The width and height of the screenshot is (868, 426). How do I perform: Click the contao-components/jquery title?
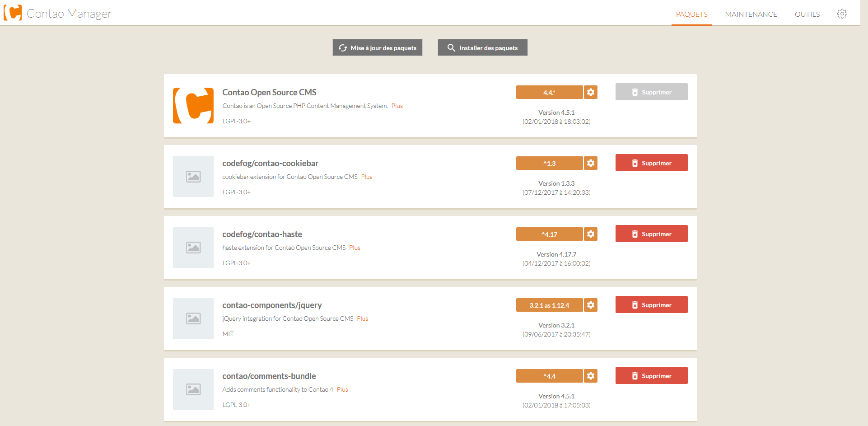pos(272,305)
